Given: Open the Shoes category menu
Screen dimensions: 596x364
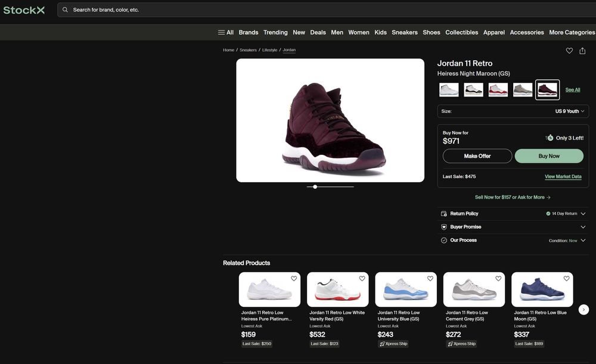Looking at the screenshot, I should 432,32.
